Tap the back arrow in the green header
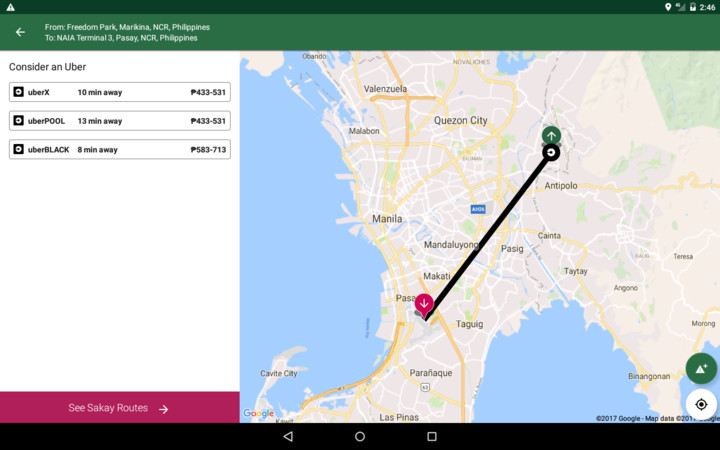 [x=20, y=32]
